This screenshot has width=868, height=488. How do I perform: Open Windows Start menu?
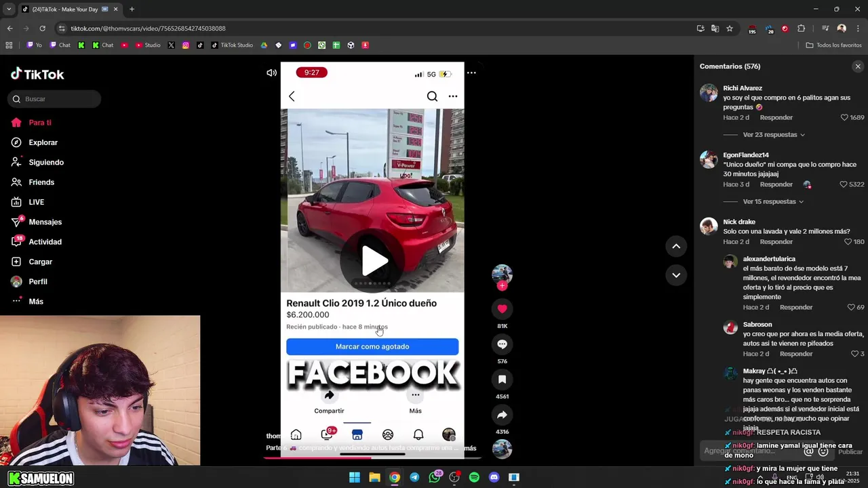(x=354, y=477)
